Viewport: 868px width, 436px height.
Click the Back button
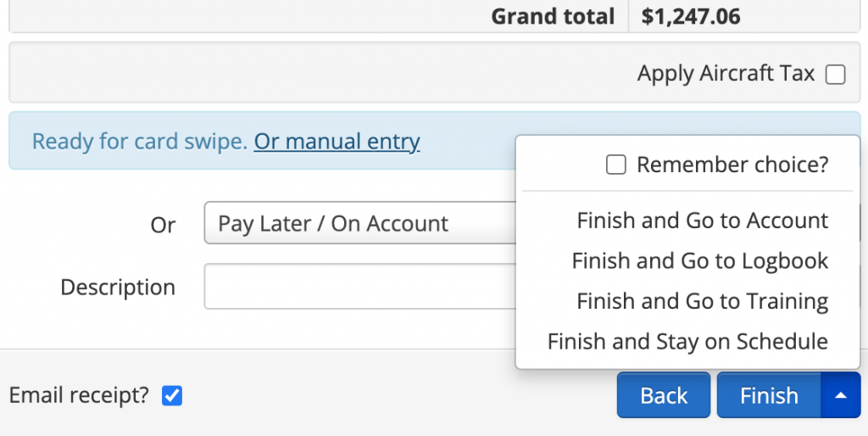(664, 395)
